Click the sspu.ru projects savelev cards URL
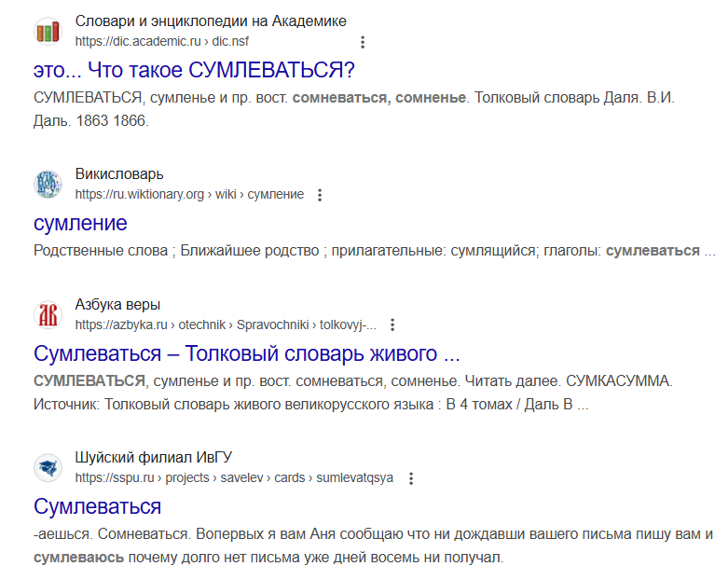Viewport: 728px width, 580px height. [x=234, y=477]
